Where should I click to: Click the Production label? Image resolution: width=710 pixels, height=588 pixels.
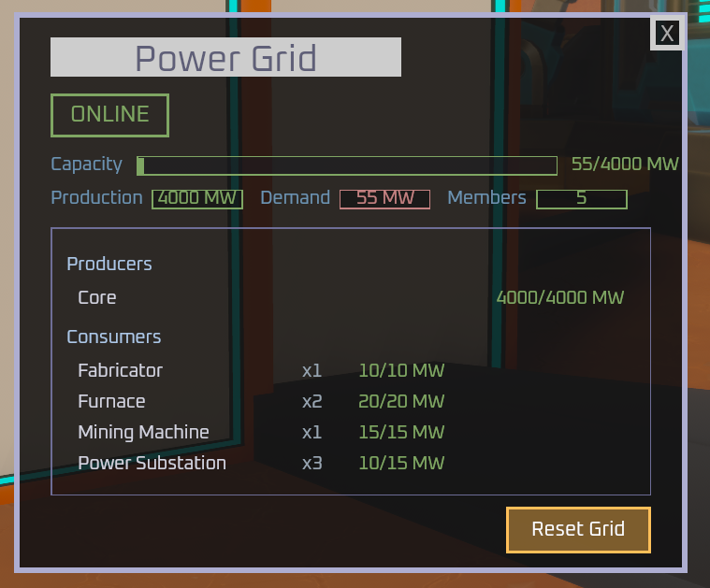pos(96,198)
